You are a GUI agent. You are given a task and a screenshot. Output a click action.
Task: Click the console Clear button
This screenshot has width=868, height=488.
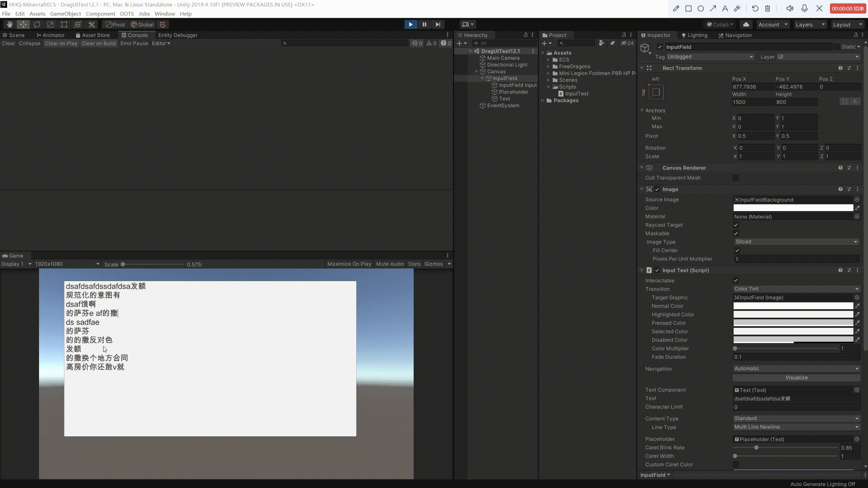(8, 43)
